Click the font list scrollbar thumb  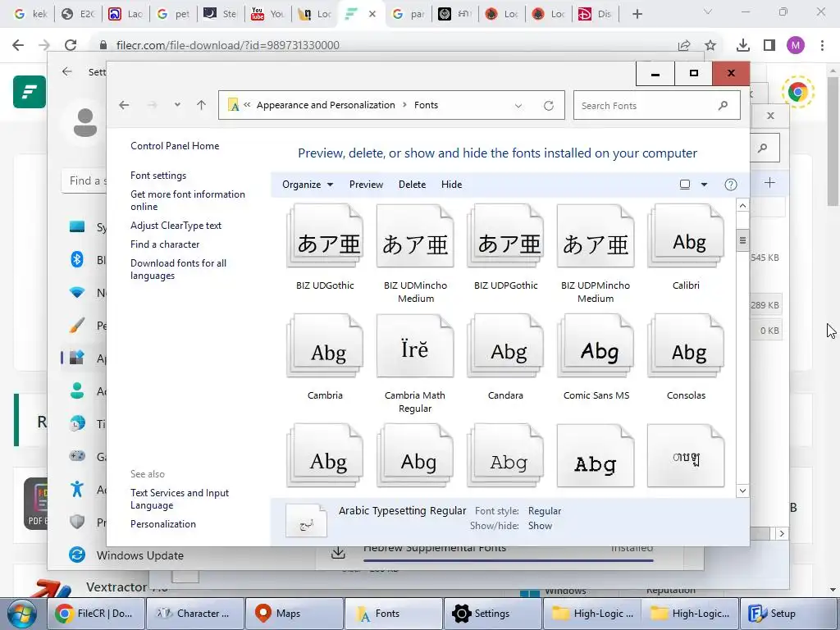point(742,240)
